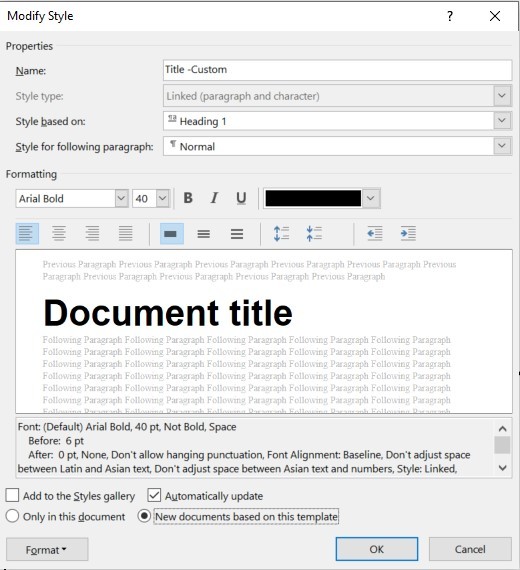Cancel the style changes
The image size is (520, 570).
tap(470, 549)
